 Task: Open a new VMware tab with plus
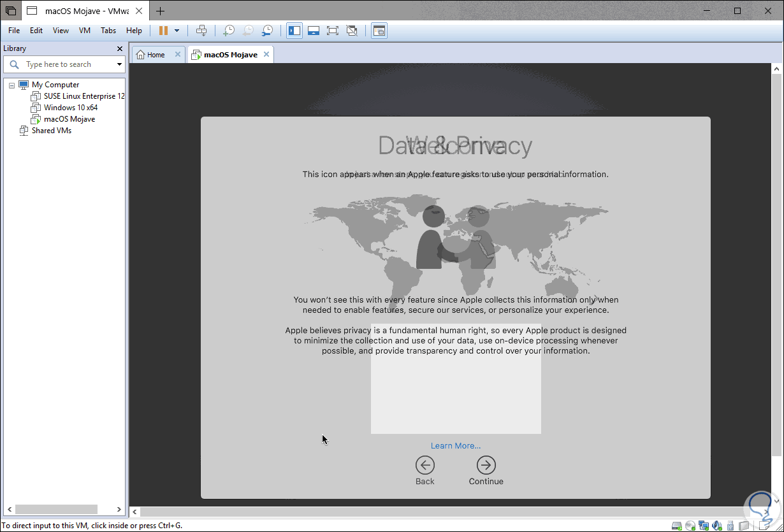pos(160,11)
